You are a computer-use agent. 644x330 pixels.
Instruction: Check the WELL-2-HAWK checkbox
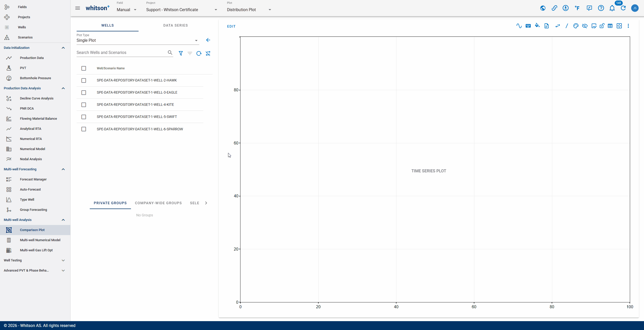[x=84, y=80]
